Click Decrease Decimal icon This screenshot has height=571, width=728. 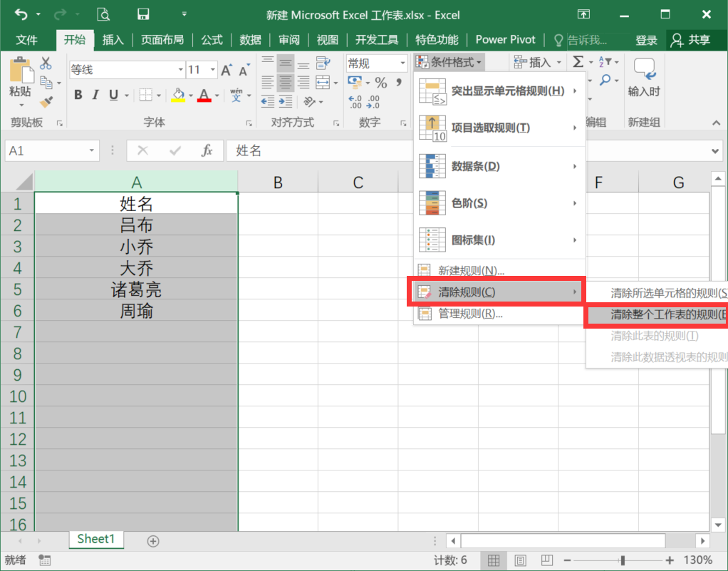click(373, 102)
